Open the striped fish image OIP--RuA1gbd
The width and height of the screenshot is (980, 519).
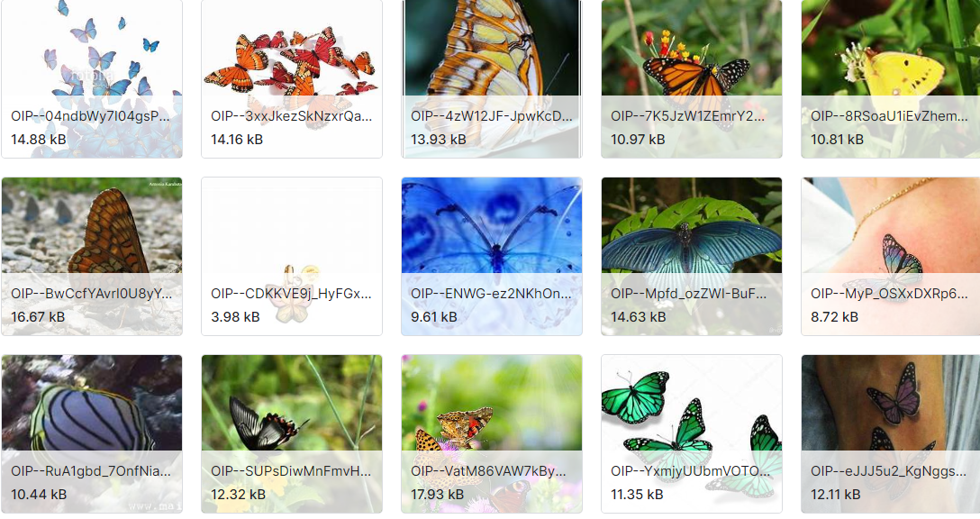point(92,434)
